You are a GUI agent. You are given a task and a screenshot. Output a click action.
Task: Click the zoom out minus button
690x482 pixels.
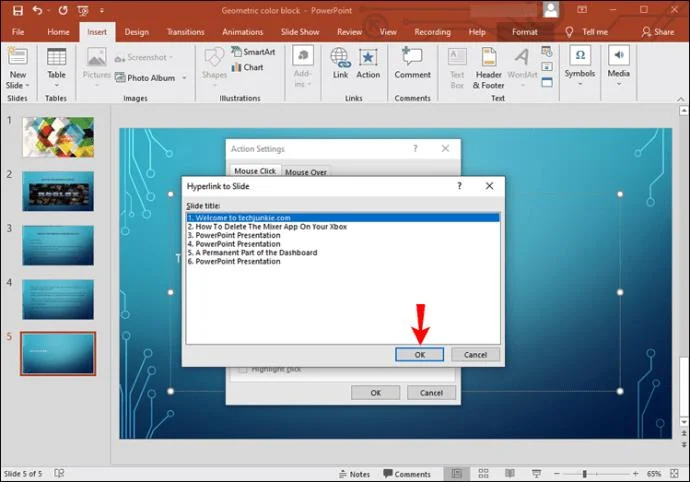coord(556,474)
